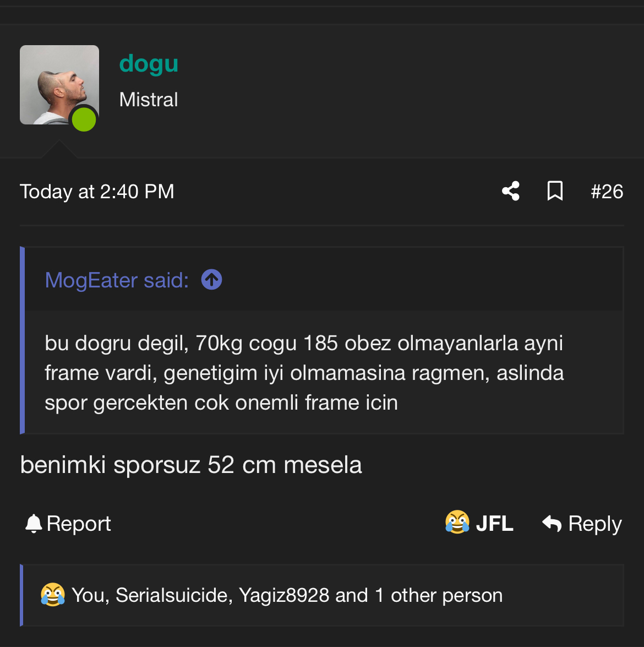644x647 pixels.
Task: Click the 'Mistral' user title
Action: pyautogui.click(x=149, y=100)
